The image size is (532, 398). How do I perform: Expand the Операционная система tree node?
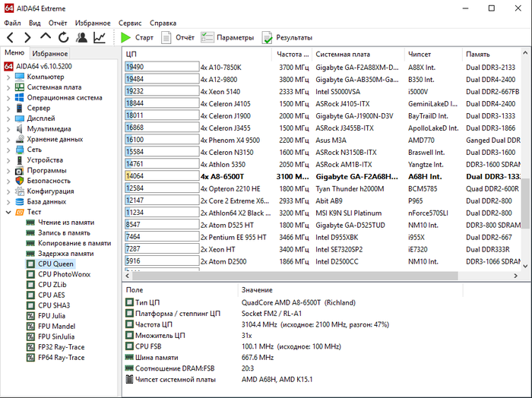(8, 98)
